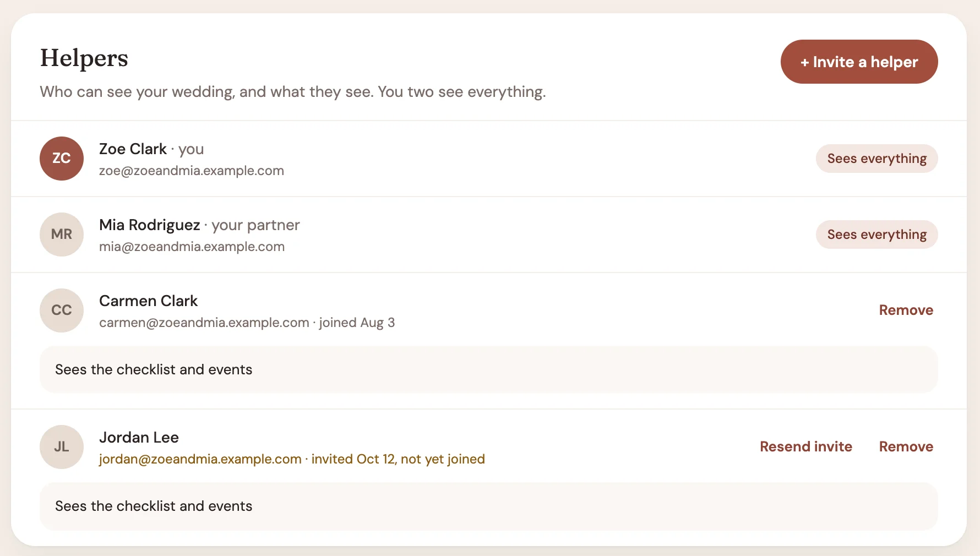This screenshot has height=556, width=980.
Task: Click the Helpers page heading
Action: click(x=84, y=58)
